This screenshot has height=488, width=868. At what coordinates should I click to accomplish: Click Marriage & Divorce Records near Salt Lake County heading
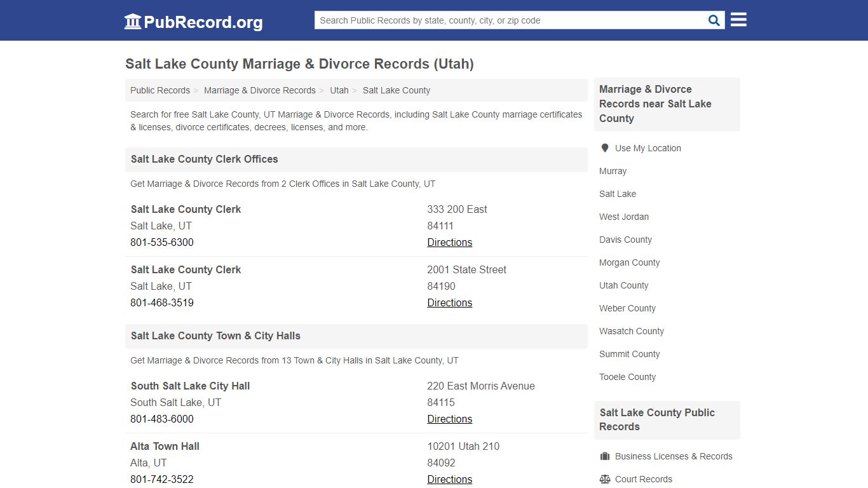(655, 104)
